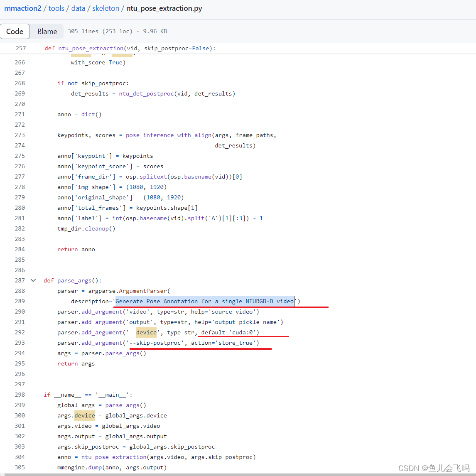Click the highlighted device token on line 292
This screenshot has height=476, width=476.
point(146,332)
